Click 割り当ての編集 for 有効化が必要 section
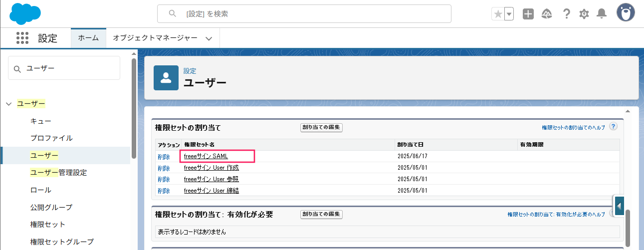 click(321, 214)
